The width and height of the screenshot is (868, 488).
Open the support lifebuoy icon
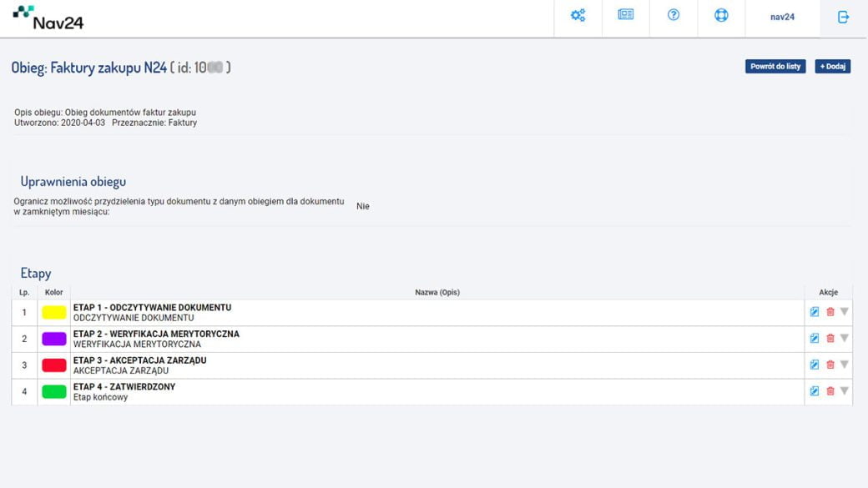tap(721, 15)
